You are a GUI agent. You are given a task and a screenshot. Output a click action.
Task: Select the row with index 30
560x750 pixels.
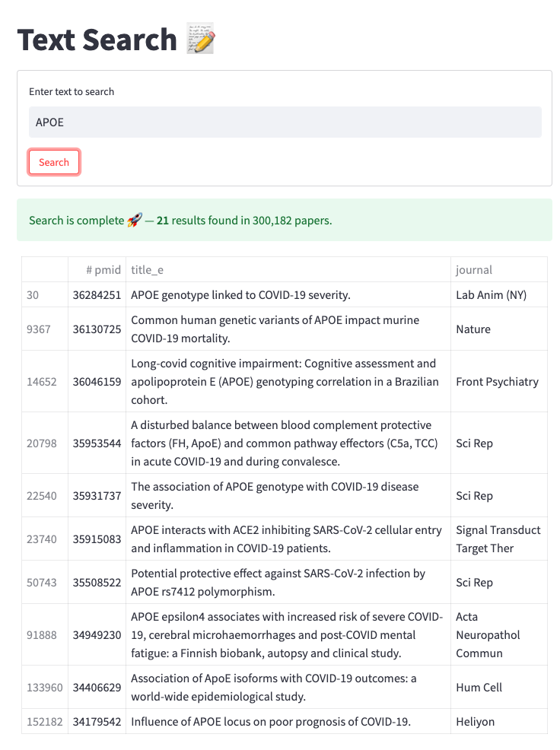(x=33, y=294)
